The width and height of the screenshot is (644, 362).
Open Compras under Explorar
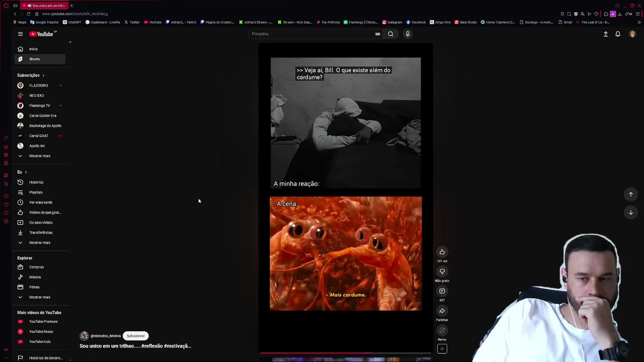(40, 267)
